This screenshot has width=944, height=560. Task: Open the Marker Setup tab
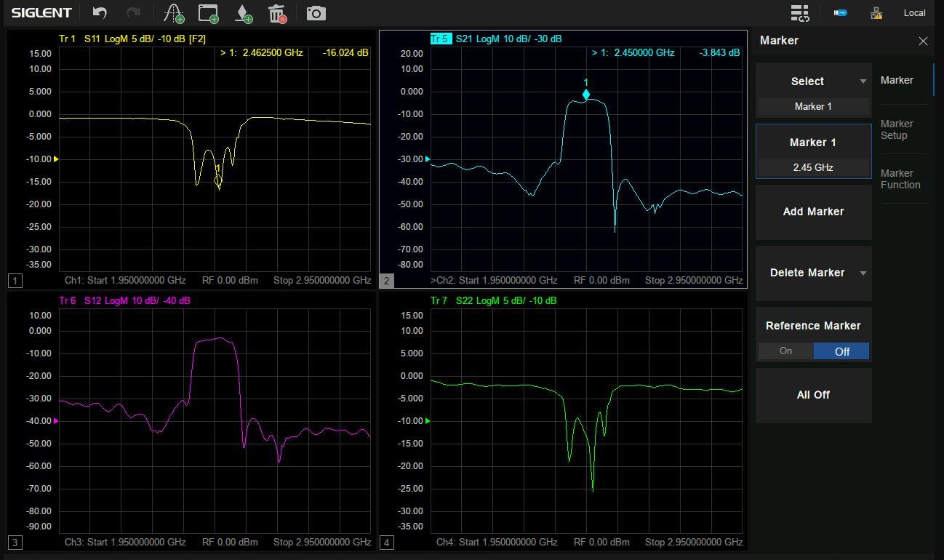tap(897, 129)
